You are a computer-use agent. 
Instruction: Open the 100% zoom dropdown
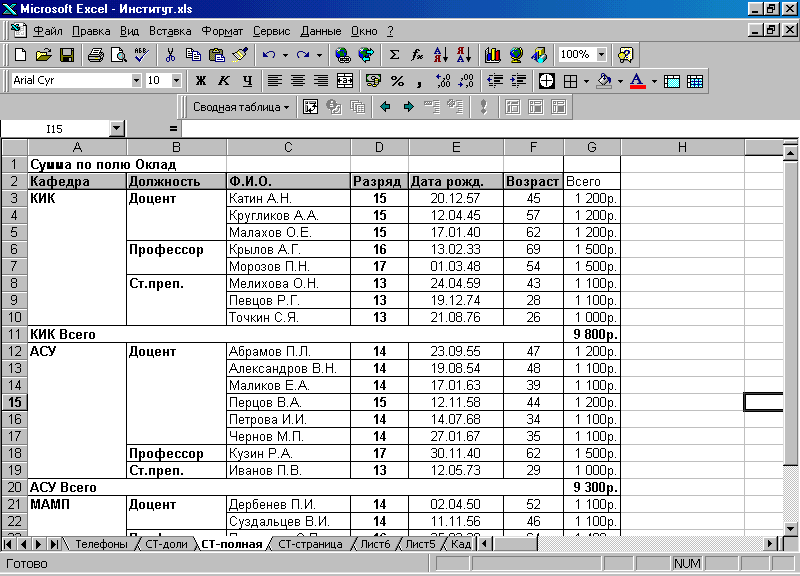pos(602,55)
